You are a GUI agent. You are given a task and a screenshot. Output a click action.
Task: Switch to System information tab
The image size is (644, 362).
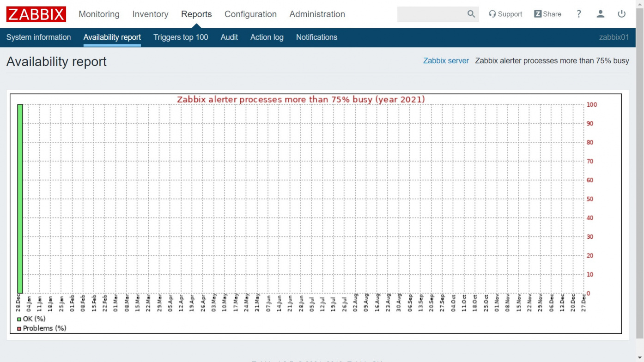point(38,37)
